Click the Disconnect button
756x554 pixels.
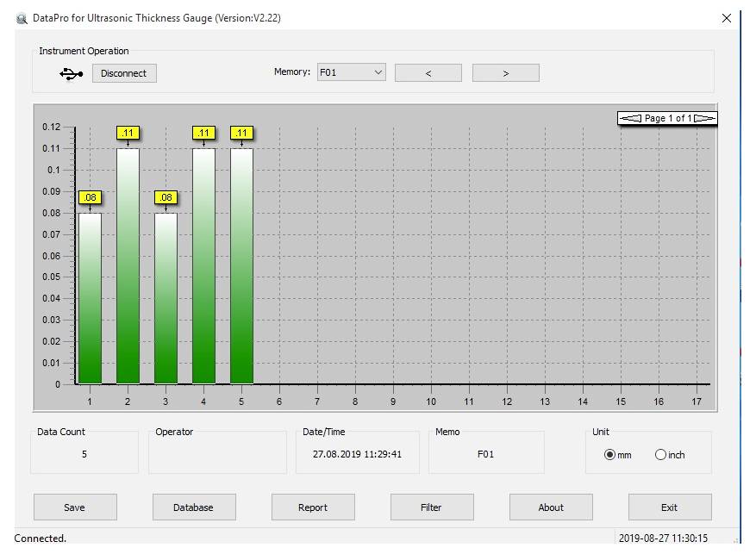pos(123,73)
